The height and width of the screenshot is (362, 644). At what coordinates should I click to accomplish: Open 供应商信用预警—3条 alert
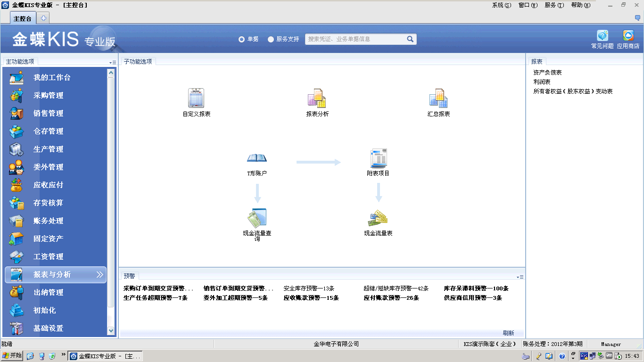[x=473, y=298]
